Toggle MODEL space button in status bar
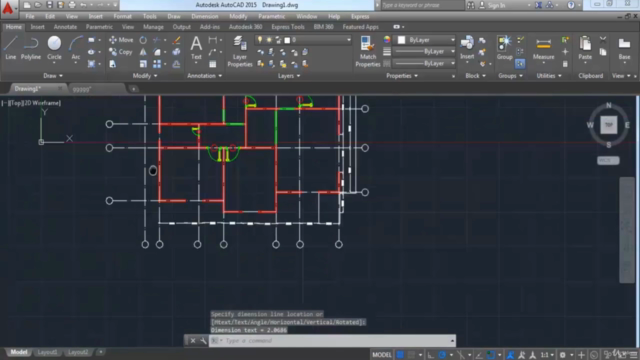Screen dimensions: 640x360 point(382,355)
